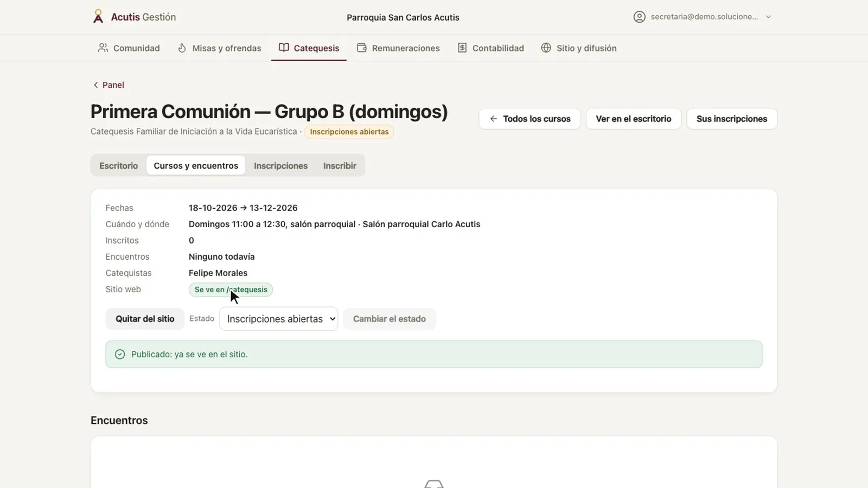Select Cursos y encuentros tab
This screenshot has width=868, height=488.
point(196,165)
